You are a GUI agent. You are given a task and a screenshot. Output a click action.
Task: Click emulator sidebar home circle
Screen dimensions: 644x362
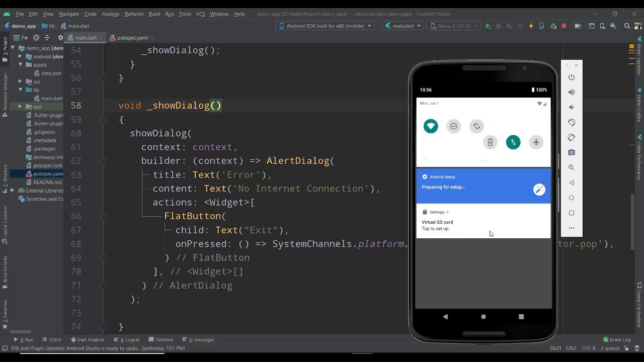(572, 198)
